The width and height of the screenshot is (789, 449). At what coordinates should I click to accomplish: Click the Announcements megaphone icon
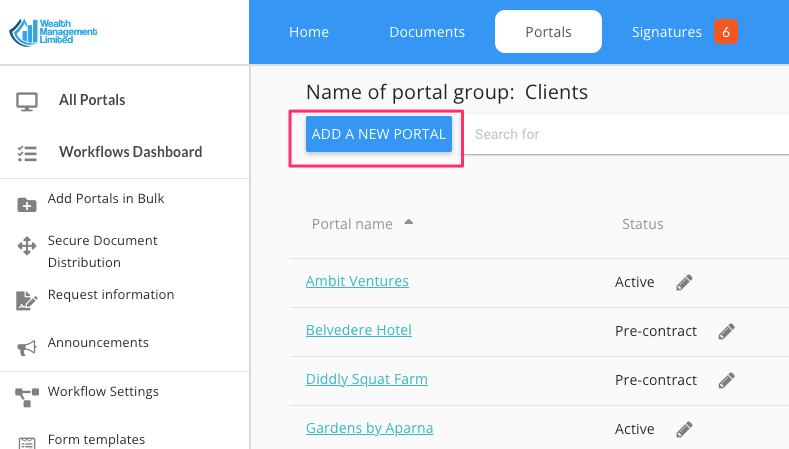pyautogui.click(x=27, y=347)
